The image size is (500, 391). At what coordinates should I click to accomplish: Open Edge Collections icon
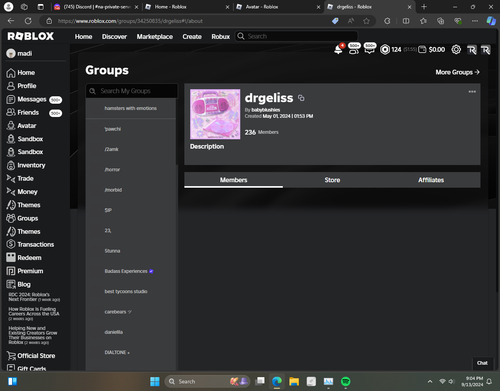[441, 21]
